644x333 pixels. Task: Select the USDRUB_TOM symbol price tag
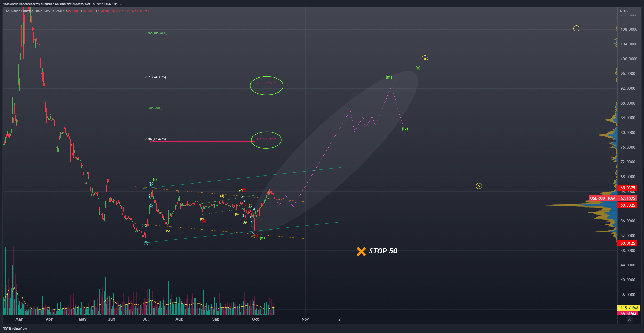point(603,198)
